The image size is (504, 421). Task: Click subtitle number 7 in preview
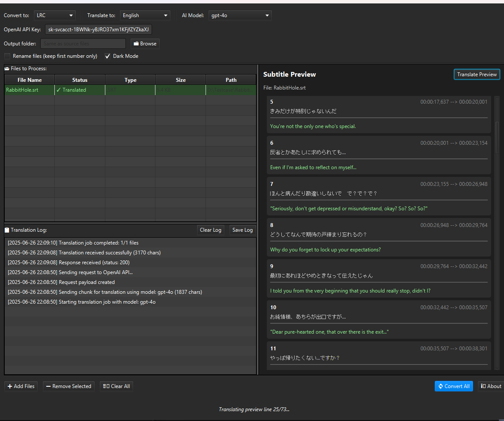(x=271, y=184)
